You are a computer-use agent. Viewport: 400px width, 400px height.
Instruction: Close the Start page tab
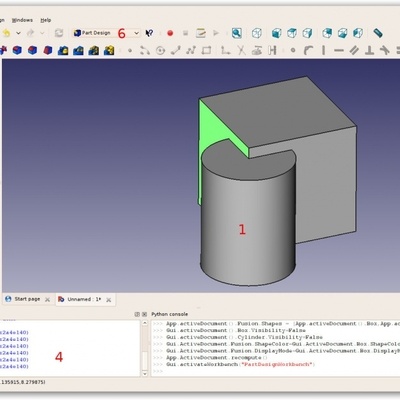coord(47,300)
